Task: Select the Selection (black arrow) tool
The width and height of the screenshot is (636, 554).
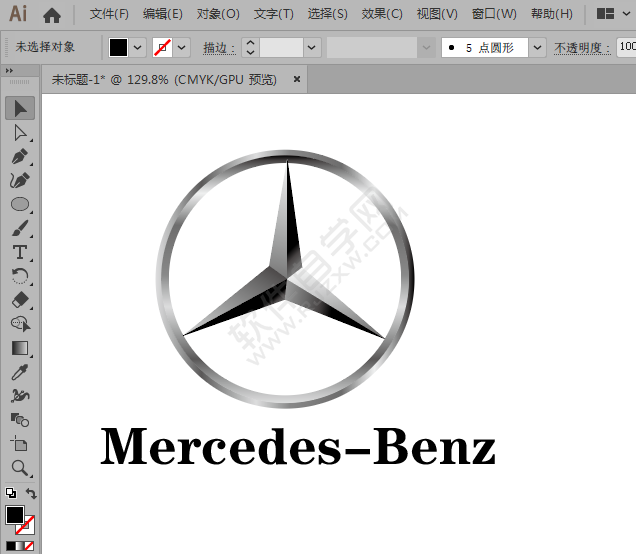Action: pos(20,108)
